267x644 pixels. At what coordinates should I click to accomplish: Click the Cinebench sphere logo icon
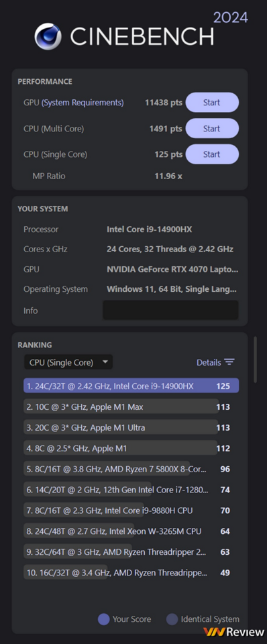pyautogui.click(x=48, y=36)
